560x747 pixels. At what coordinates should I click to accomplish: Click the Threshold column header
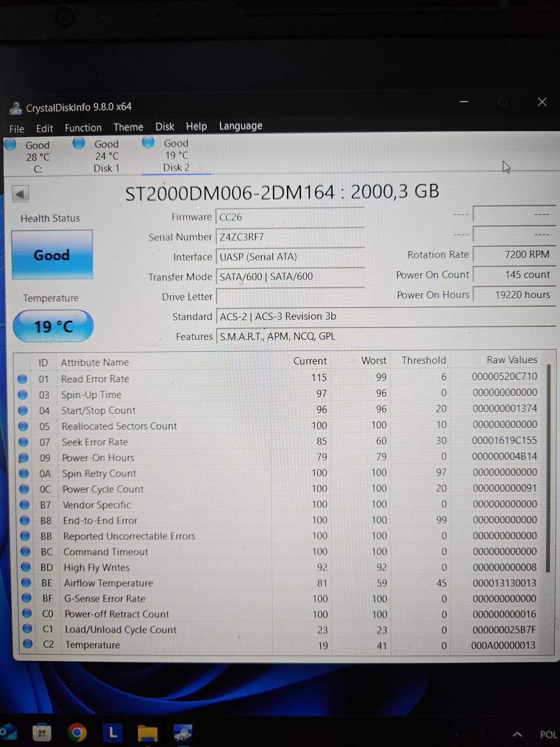(x=423, y=361)
